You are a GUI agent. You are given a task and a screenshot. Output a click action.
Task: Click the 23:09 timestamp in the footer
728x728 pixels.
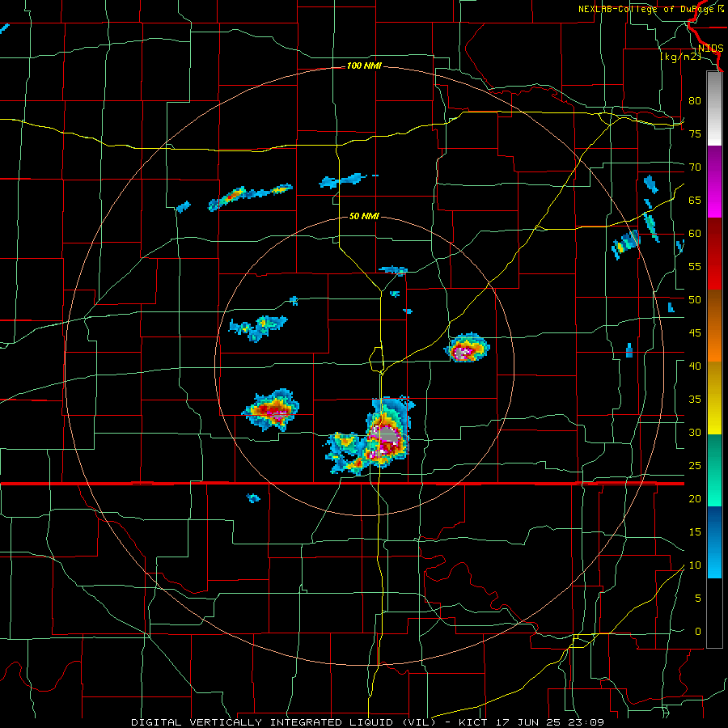click(x=586, y=722)
